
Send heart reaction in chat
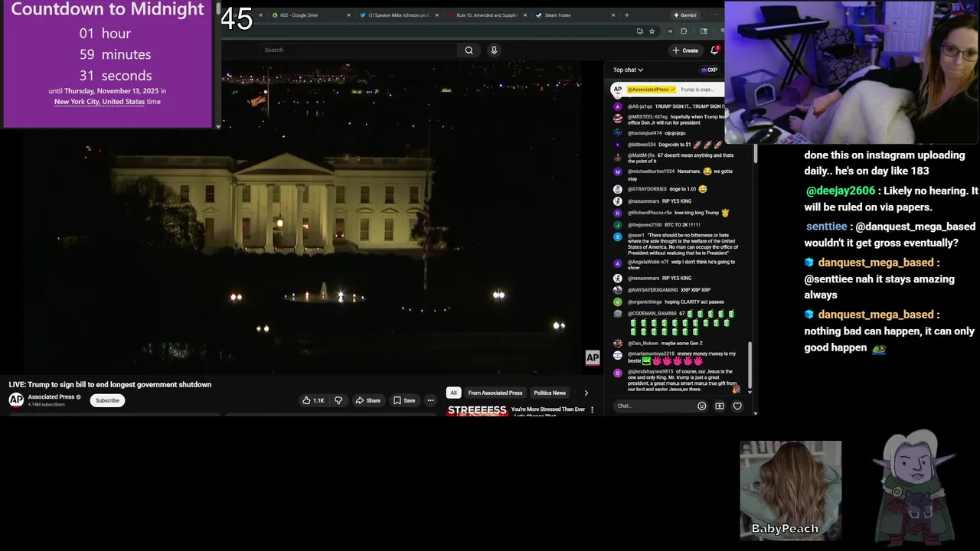coord(737,406)
